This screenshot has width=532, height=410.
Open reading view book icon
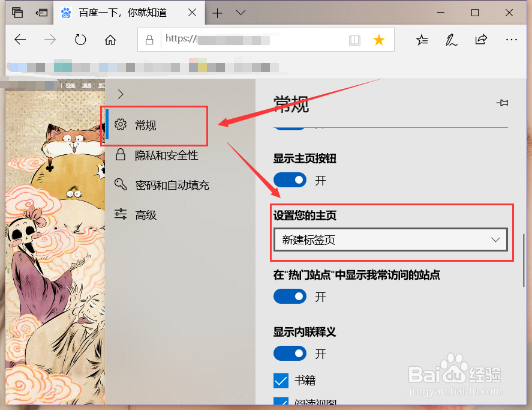[354, 40]
